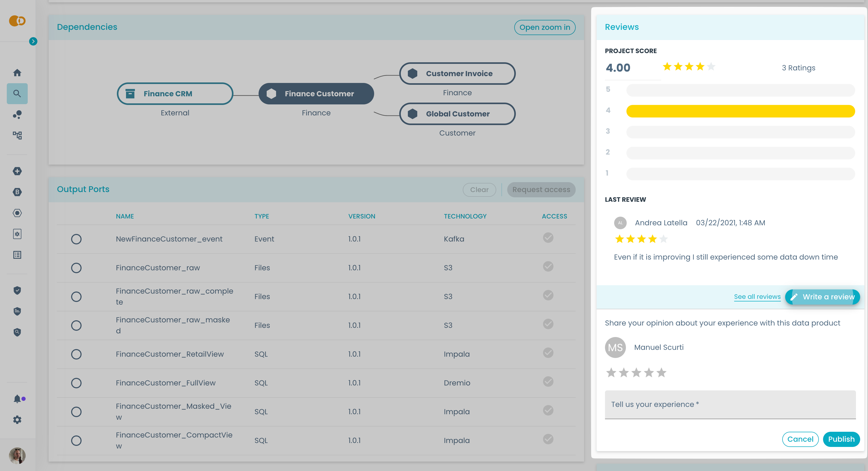Choose the FinanceCustomer_FullView row radio button

click(x=77, y=383)
